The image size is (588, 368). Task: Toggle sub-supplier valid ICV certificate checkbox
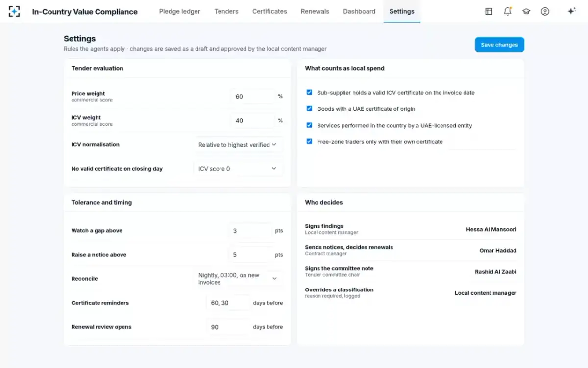tap(309, 92)
